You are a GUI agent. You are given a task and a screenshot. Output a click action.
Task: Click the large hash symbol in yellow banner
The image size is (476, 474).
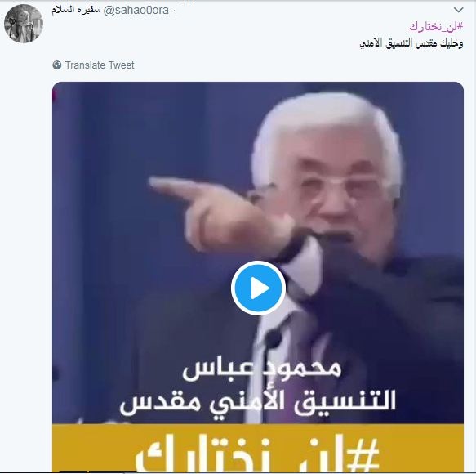coord(363,454)
